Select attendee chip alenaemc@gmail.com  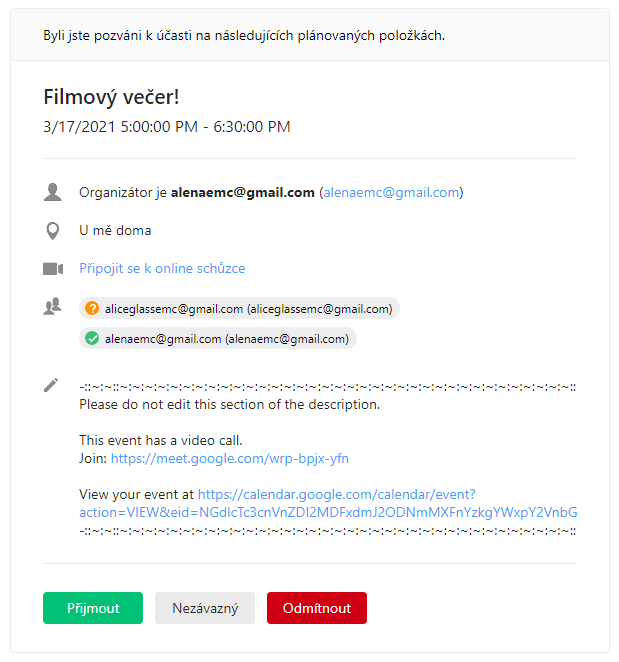pyautogui.click(x=218, y=339)
